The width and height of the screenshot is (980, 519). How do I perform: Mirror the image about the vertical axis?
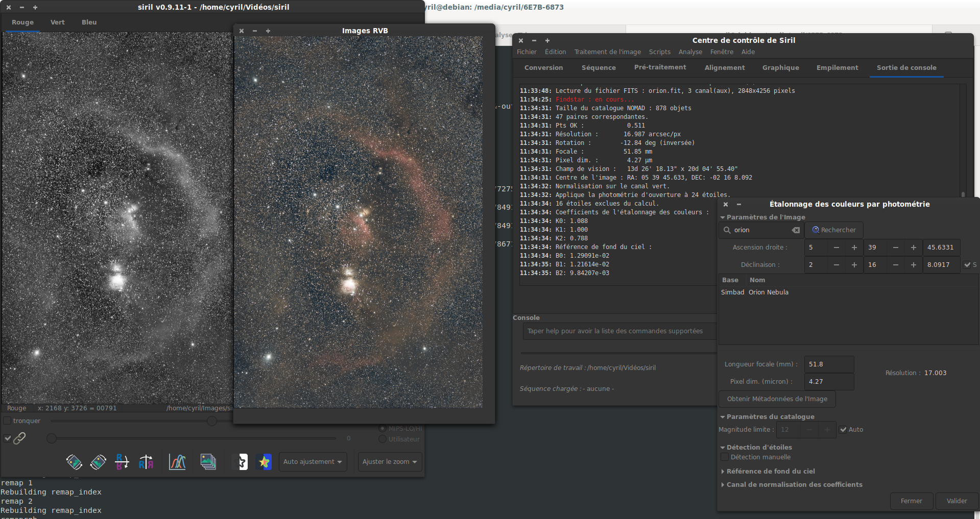(146, 462)
